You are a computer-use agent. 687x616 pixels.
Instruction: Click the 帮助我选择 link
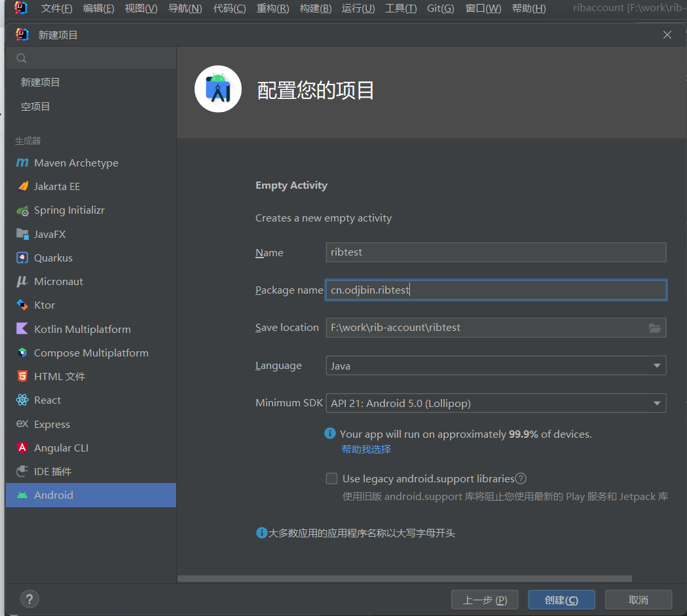click(366, 449)
